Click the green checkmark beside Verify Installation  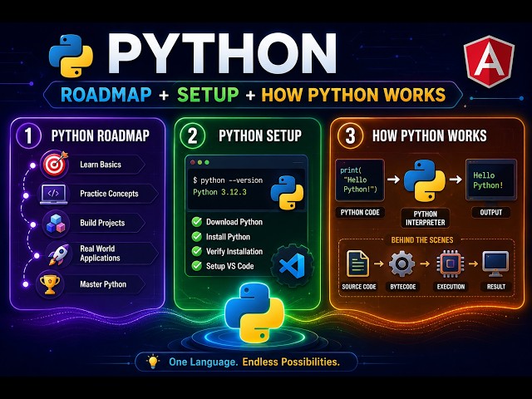pyautogui.click(x=197, y=251)
